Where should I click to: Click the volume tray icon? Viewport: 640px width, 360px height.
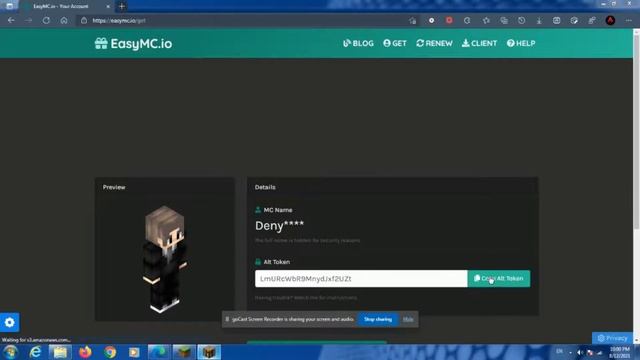pos(580,353)
